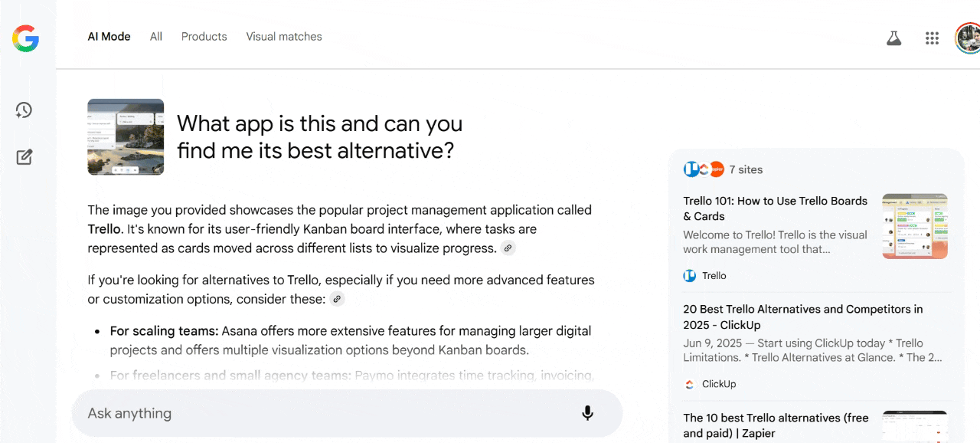The image size is (980, 443).
Task: Click the 'Ask anything' input field
Action: point(347,414)
